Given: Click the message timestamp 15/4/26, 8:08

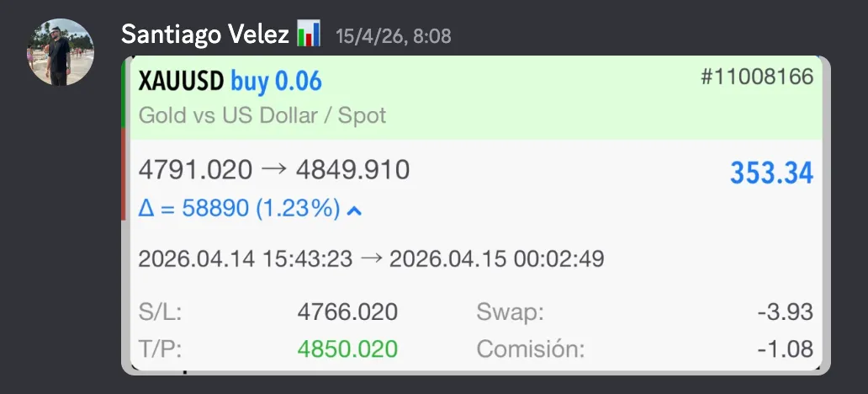Looking at the screenshot, I should 394,36.
